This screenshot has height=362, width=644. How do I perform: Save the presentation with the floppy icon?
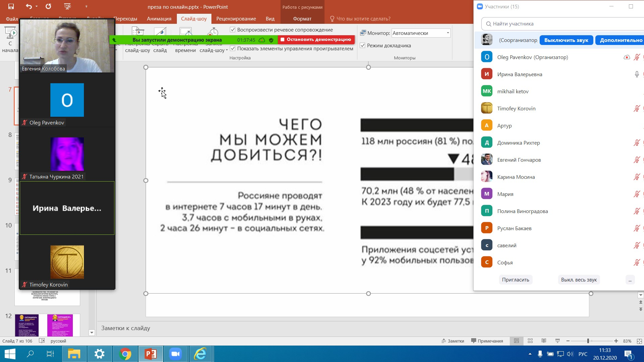pos(11,6)
